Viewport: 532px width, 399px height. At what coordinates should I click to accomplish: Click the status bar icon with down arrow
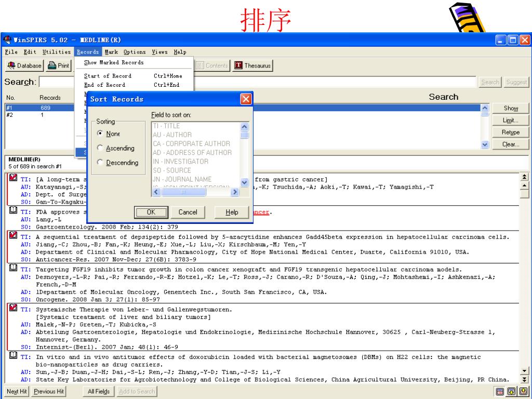[x=512, y=392]
